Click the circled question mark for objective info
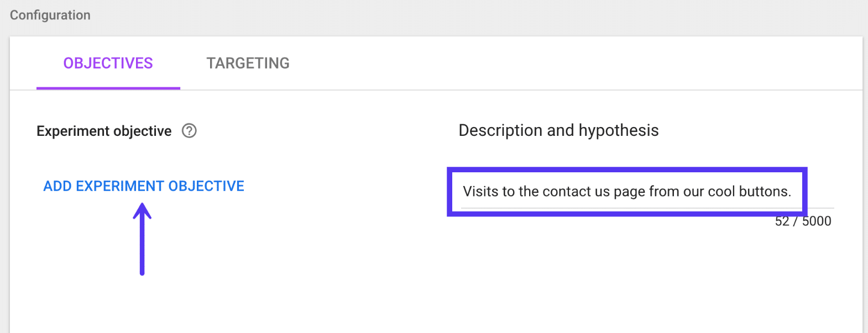Screen dimensions: 868x333 (x=189, y=131)
